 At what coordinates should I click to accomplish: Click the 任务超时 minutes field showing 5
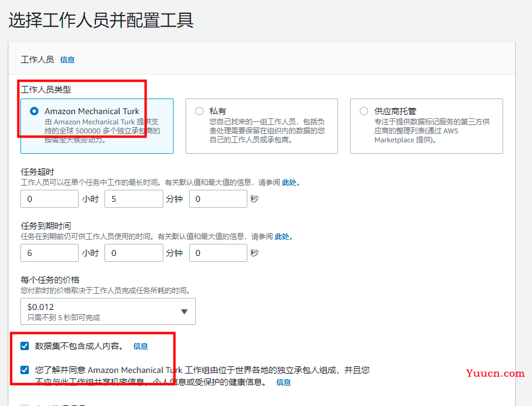[134, 199]
